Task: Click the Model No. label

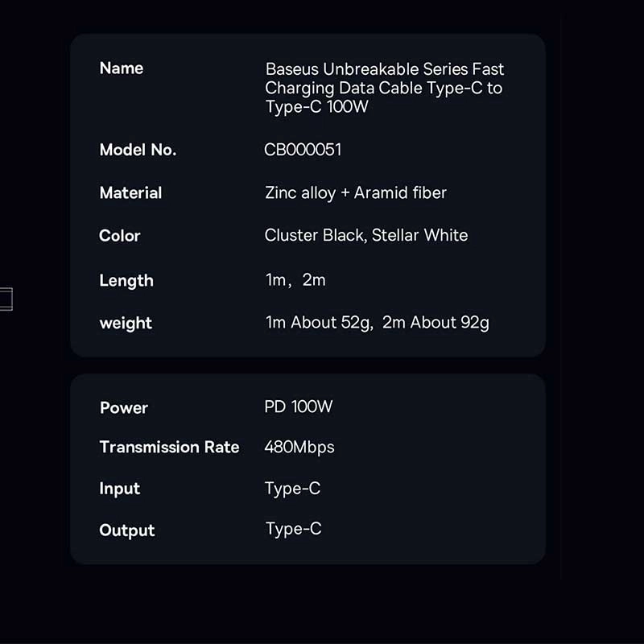Action: (138, 150)
